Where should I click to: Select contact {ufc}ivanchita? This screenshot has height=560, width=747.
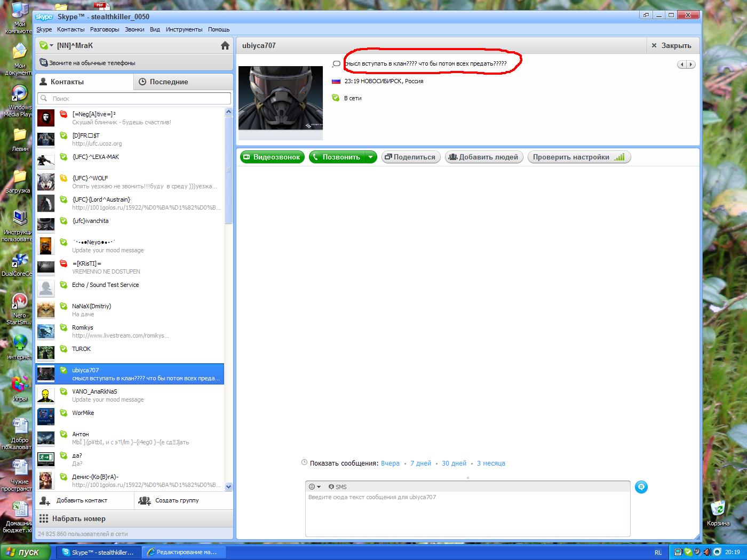pyautogui.click(x=130, y=225)
